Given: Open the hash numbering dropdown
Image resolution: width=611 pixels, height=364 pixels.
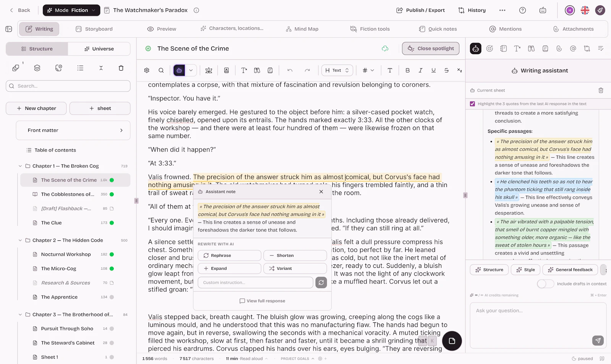Looking at the screenshot, I should [x=368, y=70].
